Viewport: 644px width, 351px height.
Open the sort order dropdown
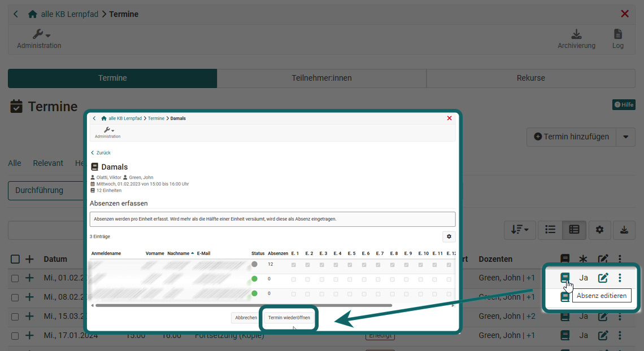click(519, 230)
